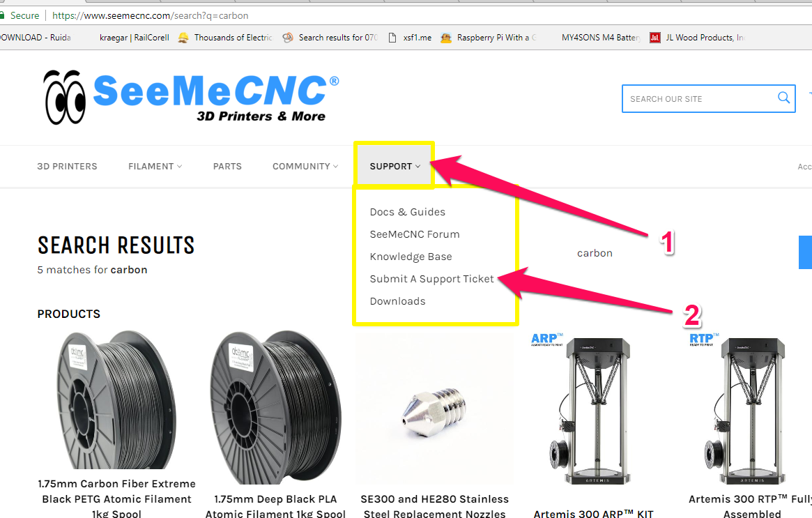The width and height of the screenshot is (812, 518).
Task: Select Downloads from Support menu
Action: tap(398, 301)
